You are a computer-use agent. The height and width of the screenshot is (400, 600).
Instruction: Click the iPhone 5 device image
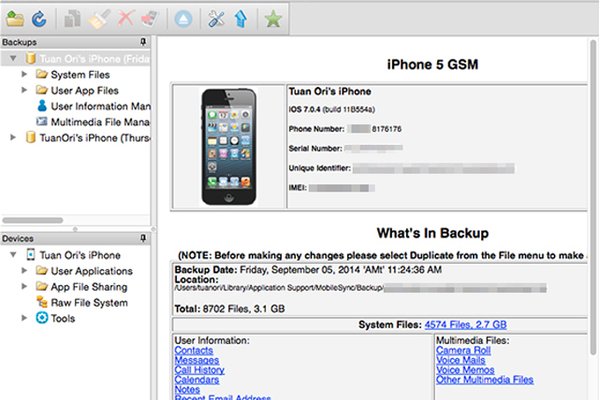click(229, 147)
